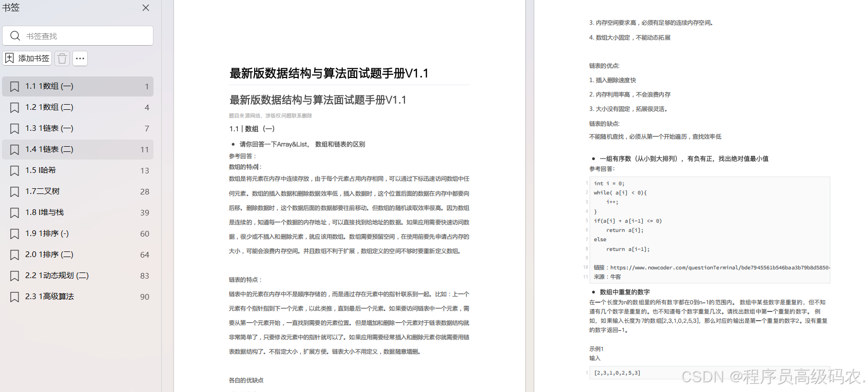The image size is (868, 392).
Task: Open bookmark 1.7二叉树
Action: tap(78, 191)
